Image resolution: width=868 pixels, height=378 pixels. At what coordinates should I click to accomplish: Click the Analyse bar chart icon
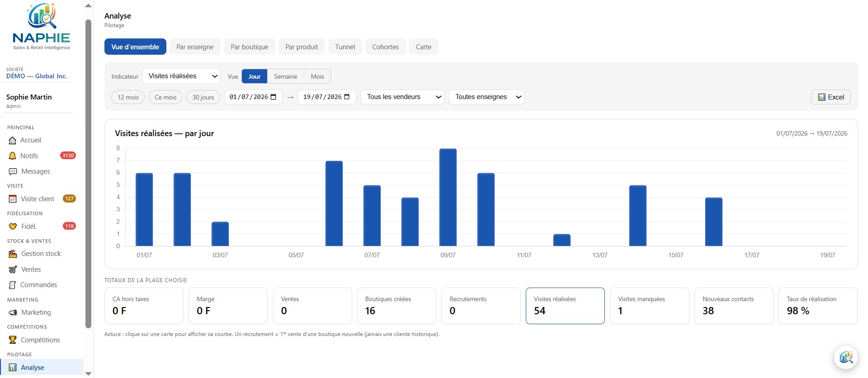coord(13,368)
